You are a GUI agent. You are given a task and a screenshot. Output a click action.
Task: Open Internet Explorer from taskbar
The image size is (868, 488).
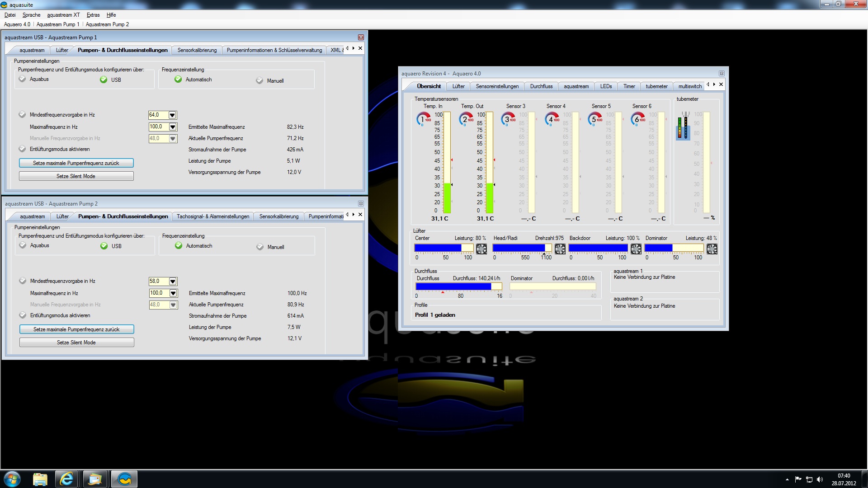(x=66, y=479)
